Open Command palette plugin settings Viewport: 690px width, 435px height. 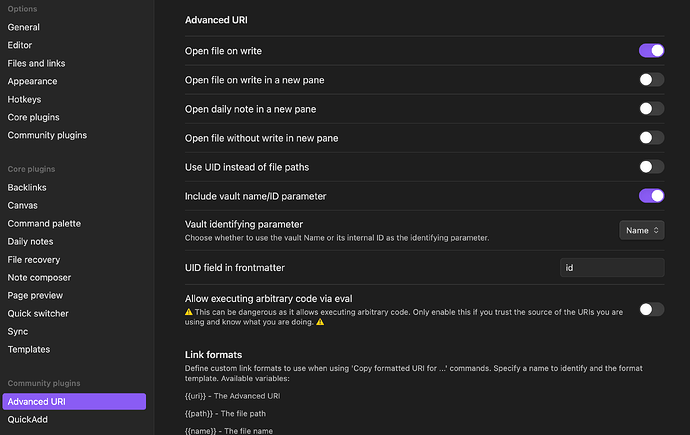point(44,223)
